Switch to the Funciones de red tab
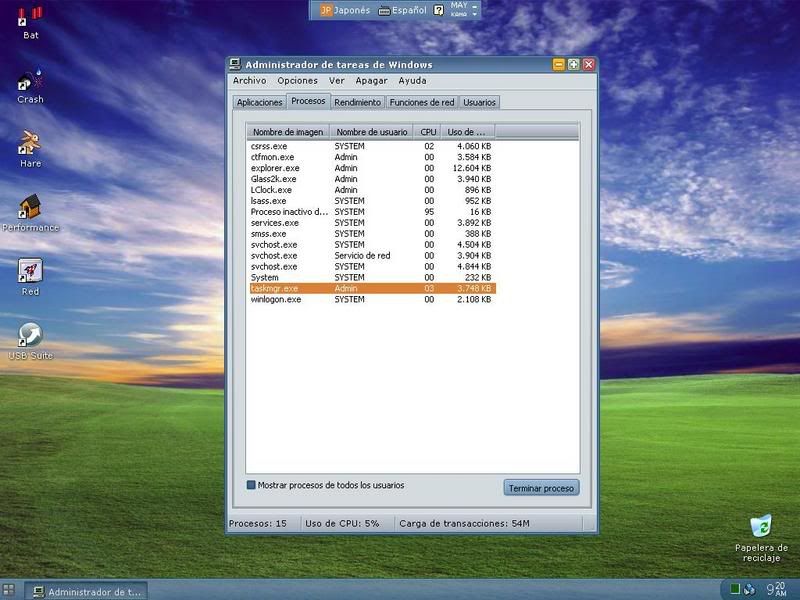This screenshot has width=800, height=600. (x=422, y=102)
